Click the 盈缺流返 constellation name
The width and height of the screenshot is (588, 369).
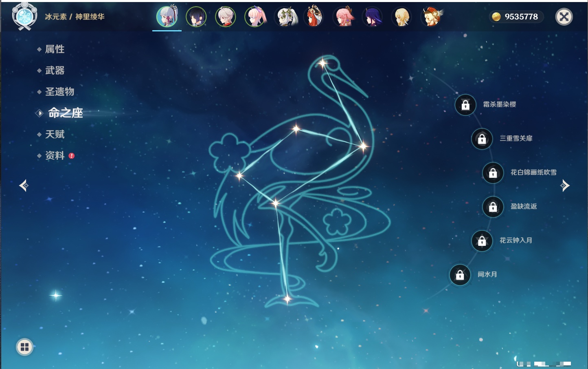(524, 206)
